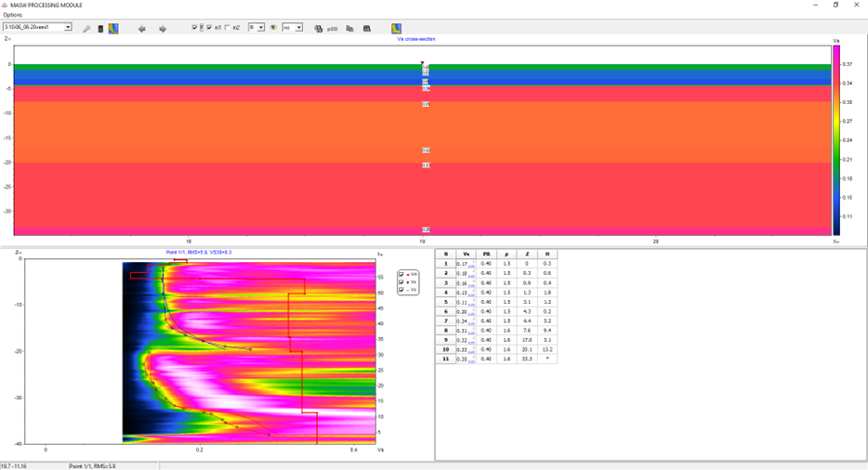This screenshot has height=470, width=868.
Task: Click the color map icon beside the device icon
Action: tap(112, 28)
